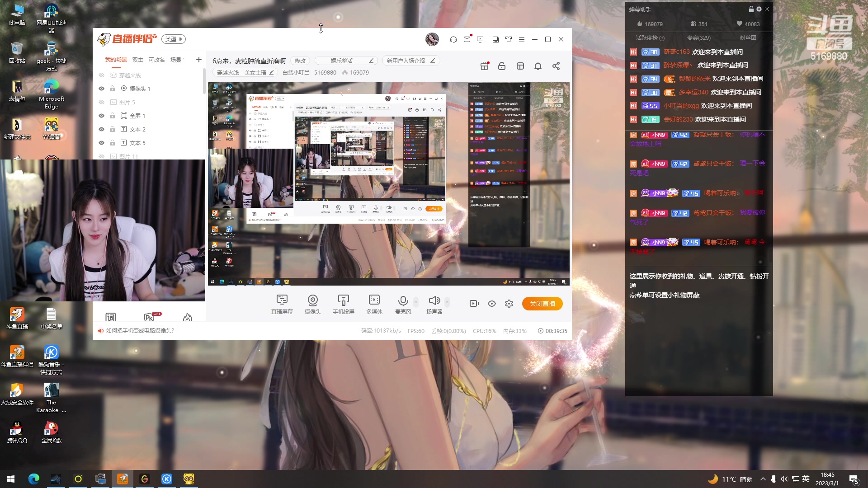Viewport: 868px width, 488px height.
Task: Click the share icon above preview
Action: click(x=556, y=66)
